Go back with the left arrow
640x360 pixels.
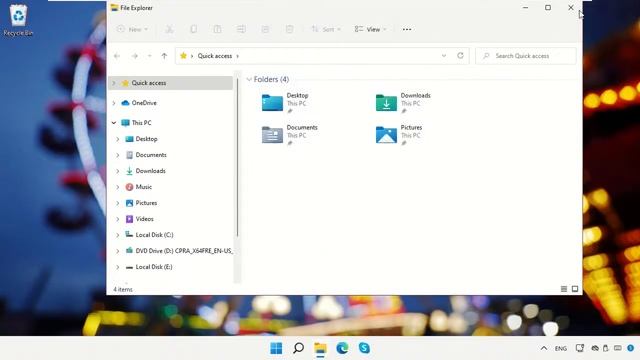pos(117,56)
